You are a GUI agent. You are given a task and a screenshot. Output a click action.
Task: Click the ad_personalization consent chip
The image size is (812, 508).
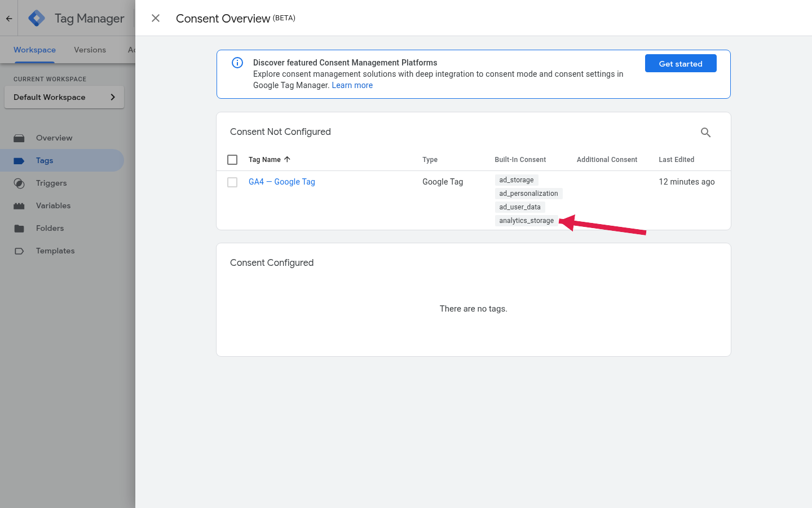coord(528,194)
